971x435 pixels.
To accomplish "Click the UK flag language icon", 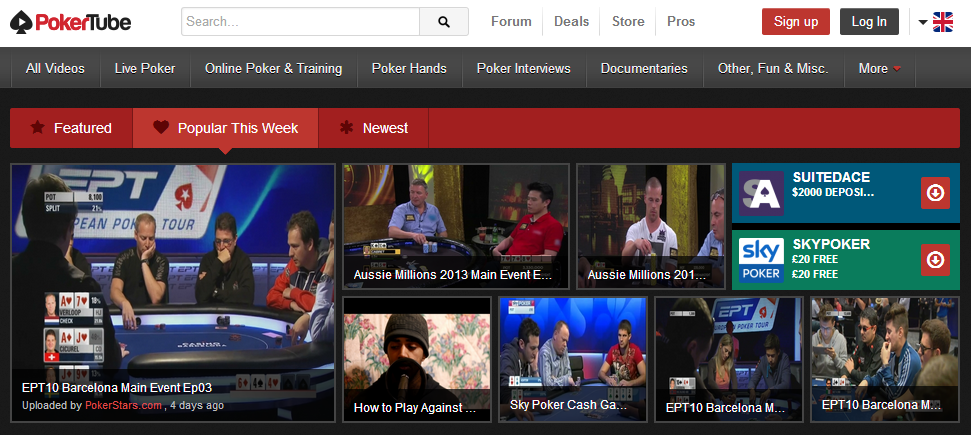I will click(x=942, y=22).
